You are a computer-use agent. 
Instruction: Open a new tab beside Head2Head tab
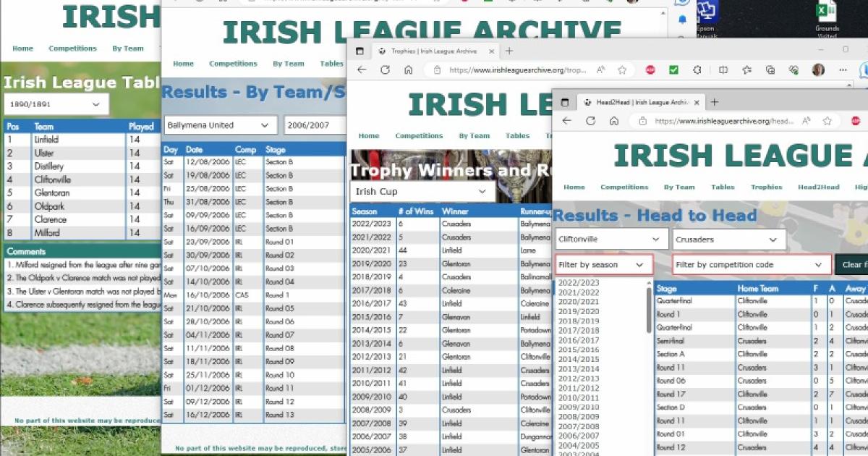(715, 103)
